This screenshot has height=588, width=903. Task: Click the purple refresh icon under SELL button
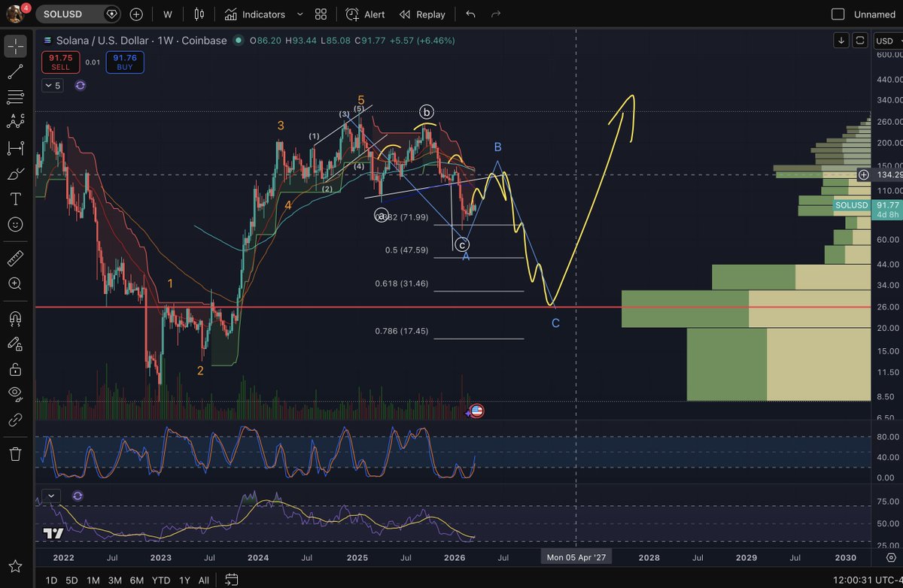(x=81, y=86)
